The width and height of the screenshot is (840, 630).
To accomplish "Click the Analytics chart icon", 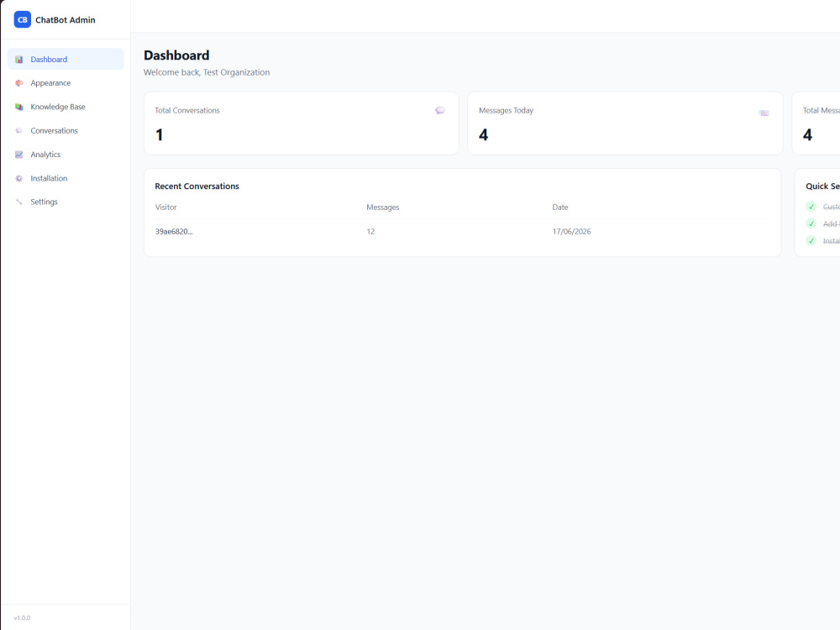I will 18,155.
